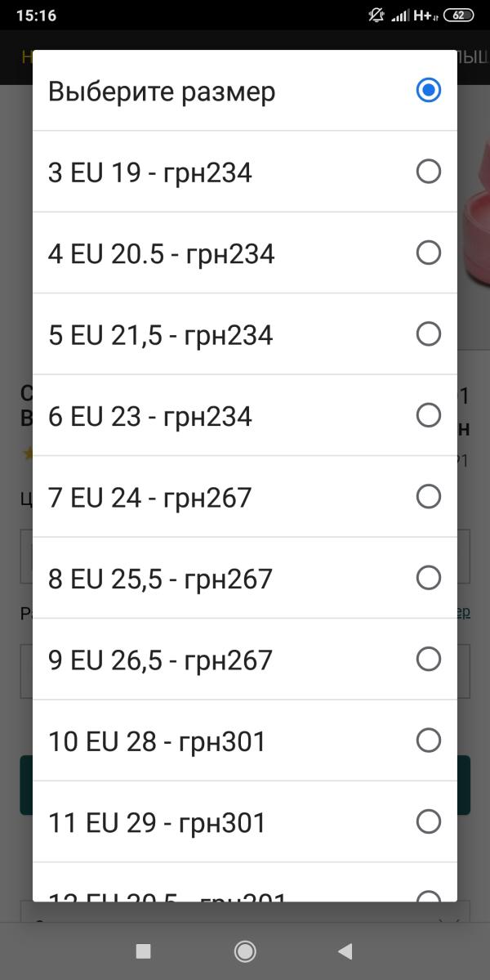Choose the selected Выберите размер radio button
The width and height of the screenshot is (490, 980).
pyautogui.click(x=428, y=90)
